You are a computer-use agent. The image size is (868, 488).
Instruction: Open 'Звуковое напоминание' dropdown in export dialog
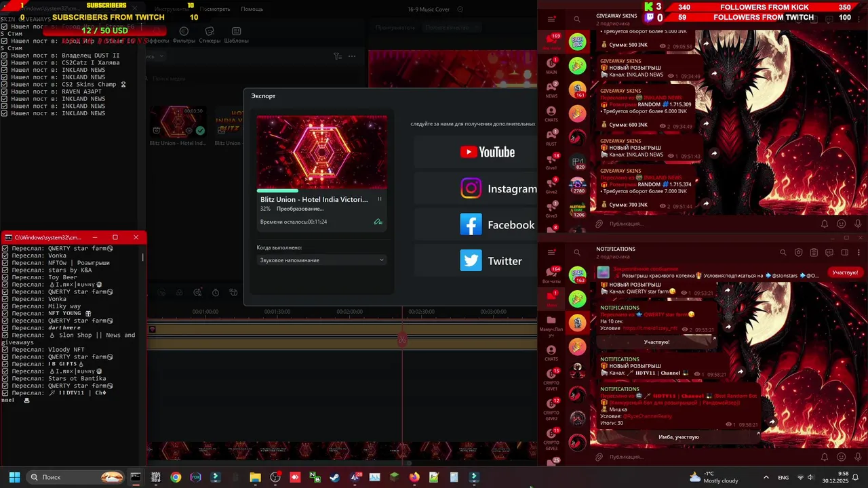(x=321, y=260)
